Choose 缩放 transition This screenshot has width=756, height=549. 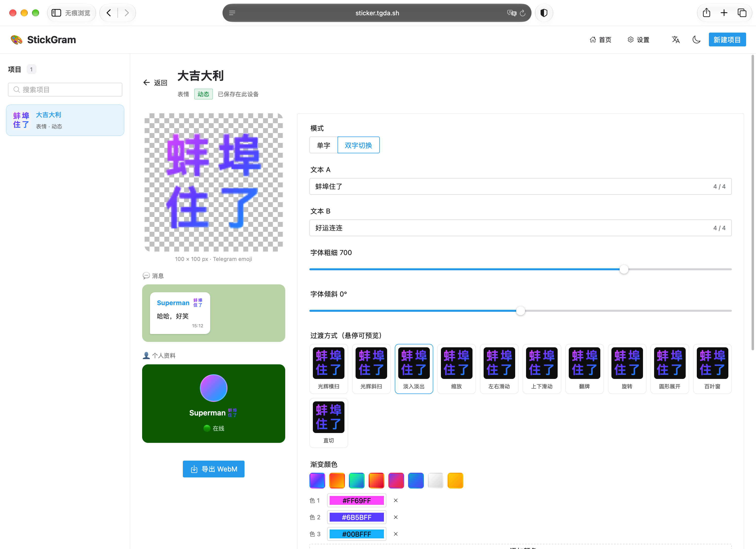pos(456,369)
